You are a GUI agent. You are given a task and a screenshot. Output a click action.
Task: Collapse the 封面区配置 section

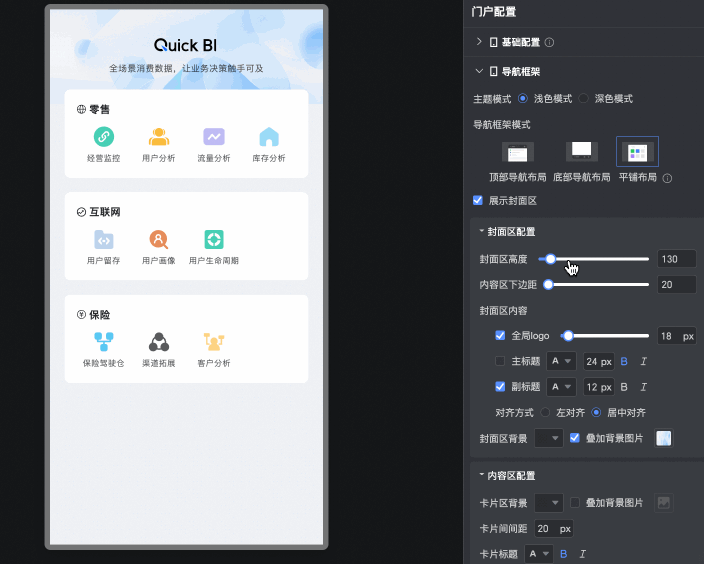click(482, 231)
